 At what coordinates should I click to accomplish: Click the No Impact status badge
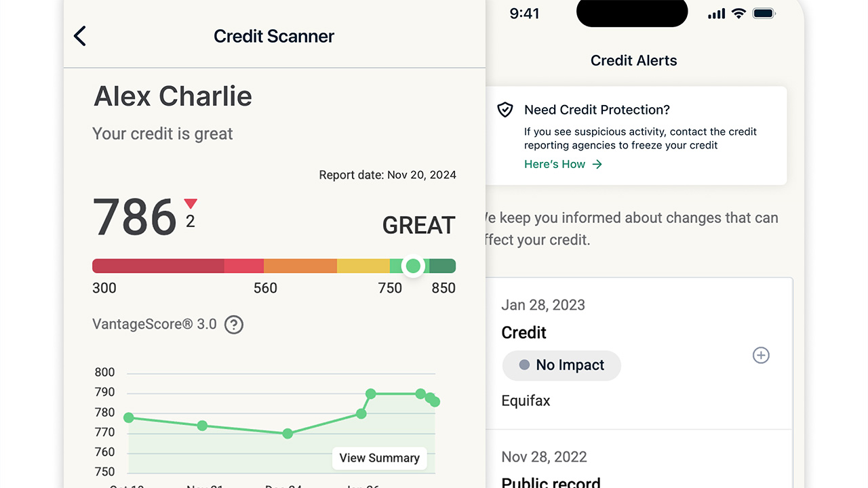tap(561, 365)
